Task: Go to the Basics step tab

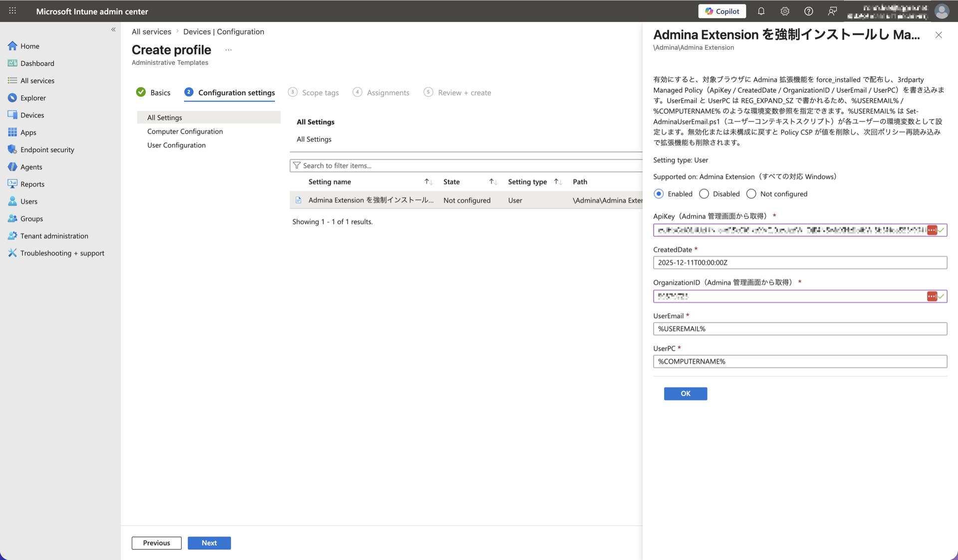Action: click(x=153, y=93)
